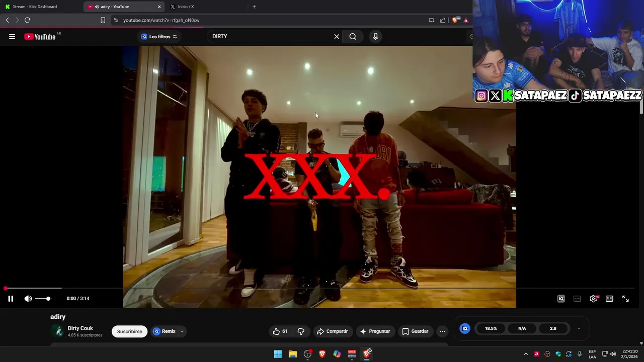Open site settings icon in address bar
This screenshot has width=644, height=362.
[116, 20]
